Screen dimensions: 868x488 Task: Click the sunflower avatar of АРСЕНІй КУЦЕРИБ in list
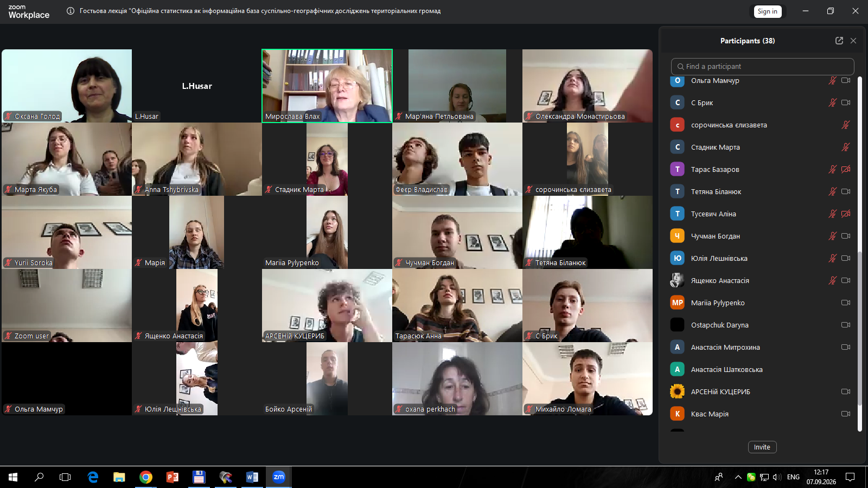(x=677, y=391)
